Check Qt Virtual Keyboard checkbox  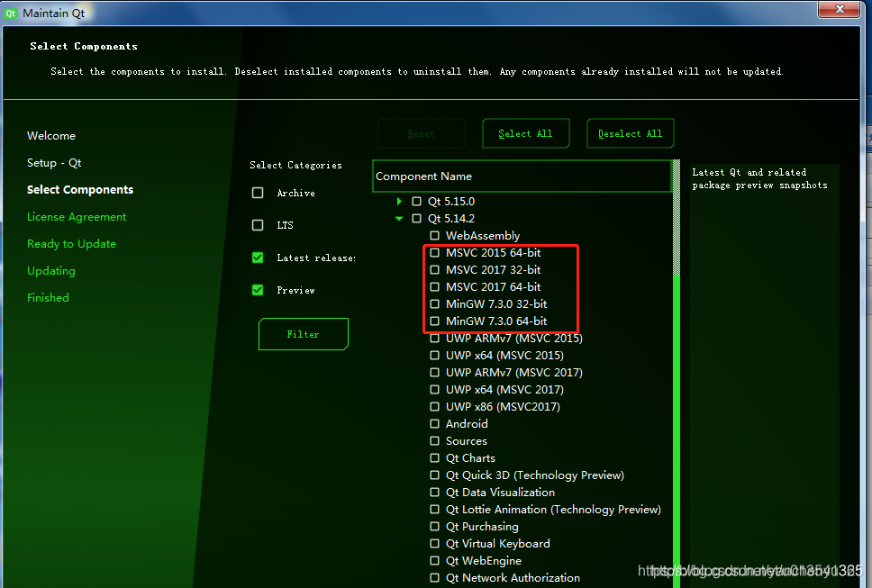[434, 544]
